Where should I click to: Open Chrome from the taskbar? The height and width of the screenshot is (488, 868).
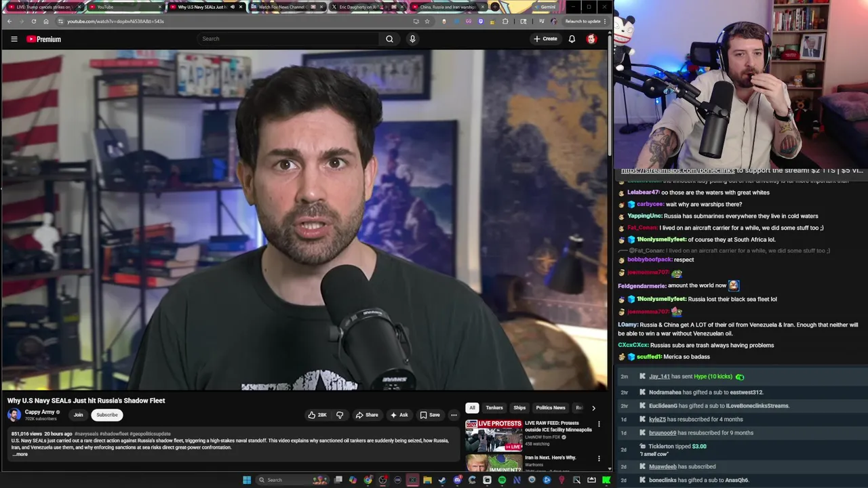[368, 480]
